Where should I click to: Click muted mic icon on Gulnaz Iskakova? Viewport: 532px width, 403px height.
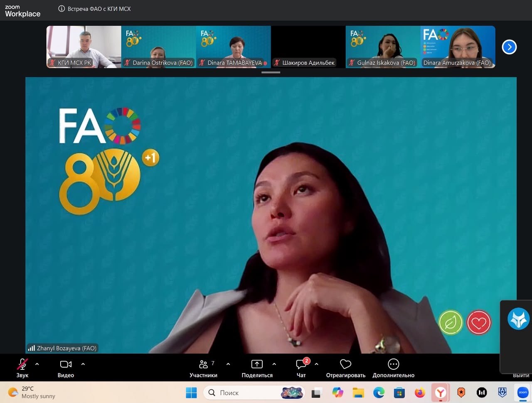(352, 63)
